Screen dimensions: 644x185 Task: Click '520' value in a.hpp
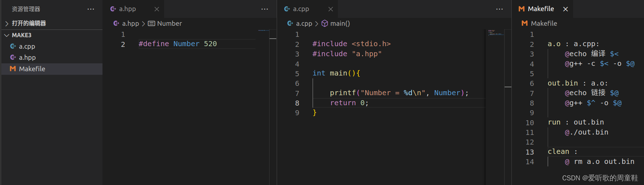pos(210,44)
